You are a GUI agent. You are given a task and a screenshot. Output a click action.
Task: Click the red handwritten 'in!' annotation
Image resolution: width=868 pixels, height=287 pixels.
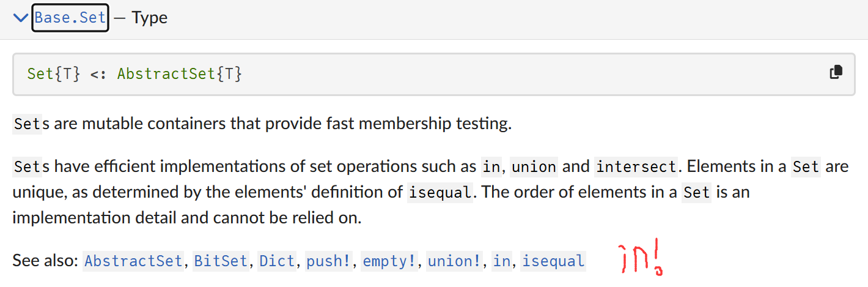(640, 259)
